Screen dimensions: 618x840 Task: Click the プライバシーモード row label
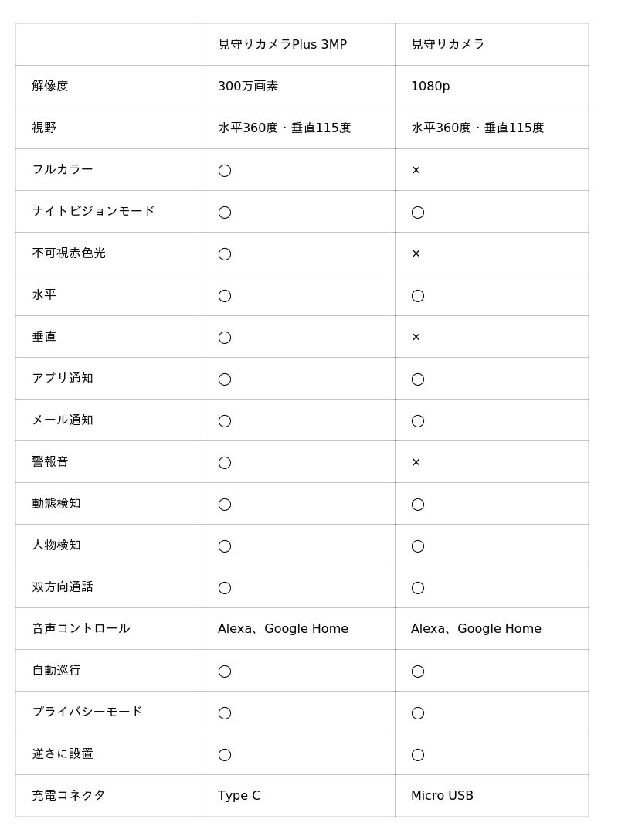pos(87,712)
